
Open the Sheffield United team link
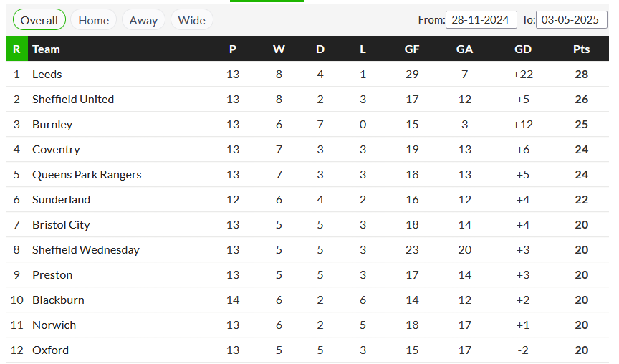73,99
